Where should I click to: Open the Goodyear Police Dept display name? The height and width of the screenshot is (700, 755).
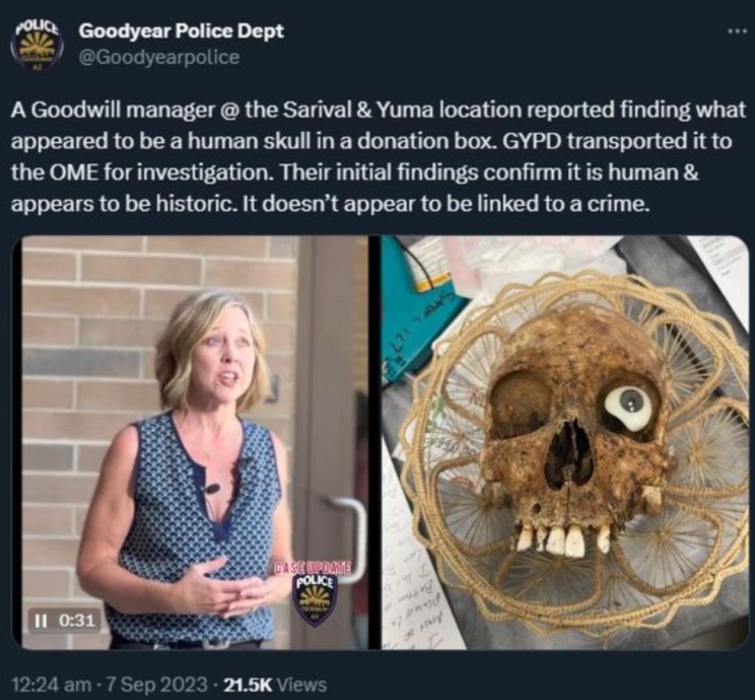pyautogui.click(x=181, y=32)
